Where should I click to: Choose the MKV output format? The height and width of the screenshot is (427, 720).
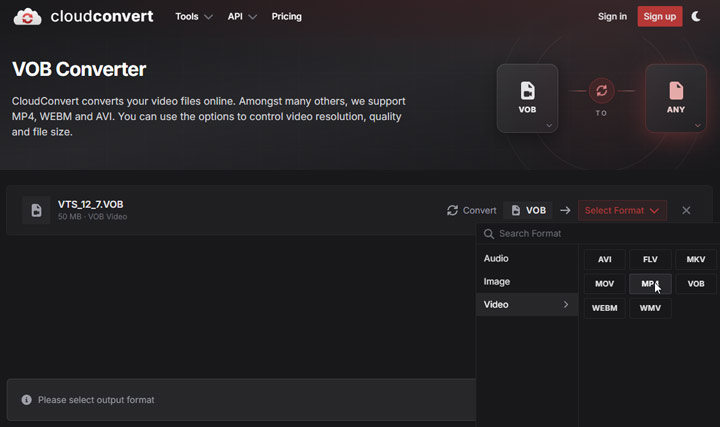click(696, 259)
